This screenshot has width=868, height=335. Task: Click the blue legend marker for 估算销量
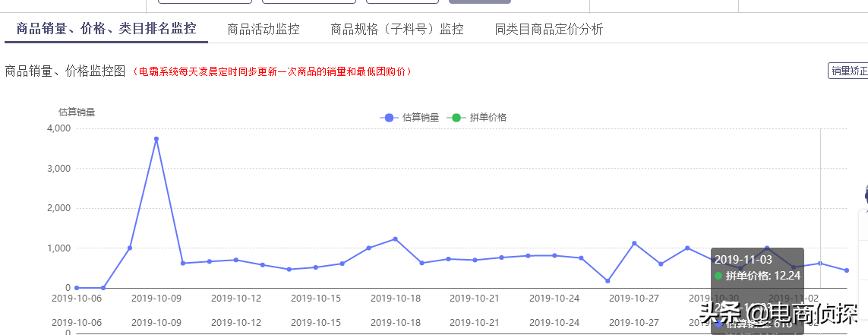[x=389, y=118]
